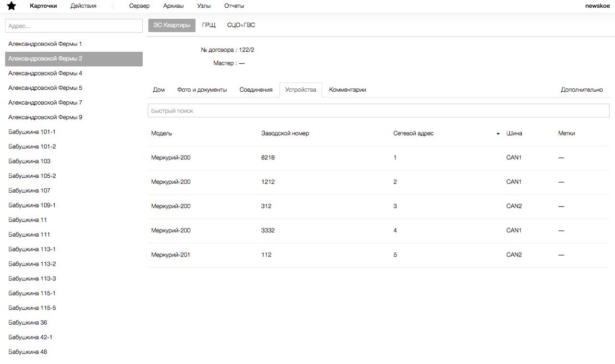This screenshot has height=364, width=615.
Task: Switch to the Дом tab
Action: [159, 90]
